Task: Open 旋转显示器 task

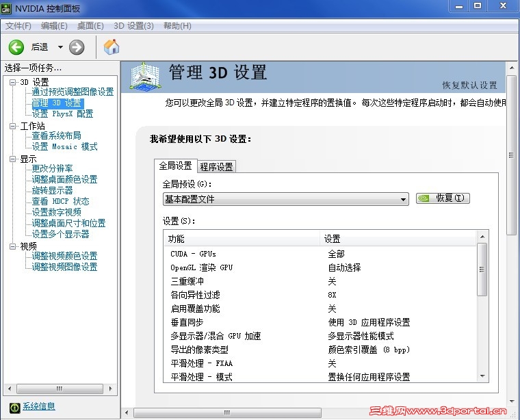Action: point(52,190)
